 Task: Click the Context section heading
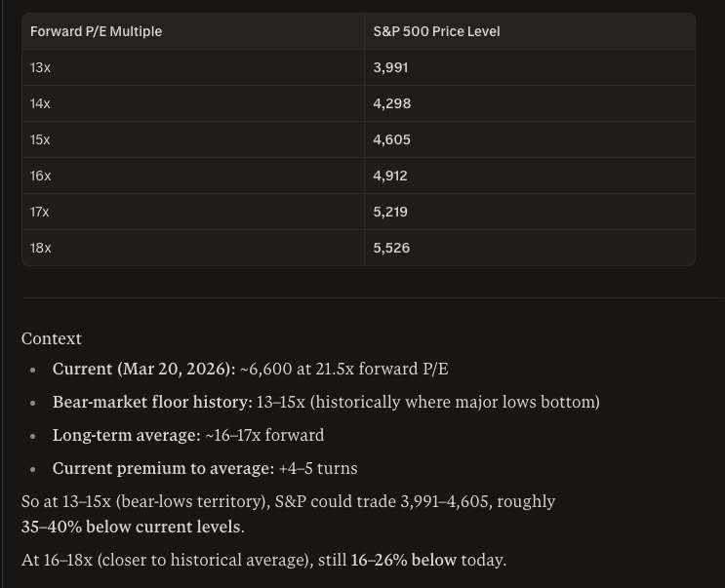point(52,338)
